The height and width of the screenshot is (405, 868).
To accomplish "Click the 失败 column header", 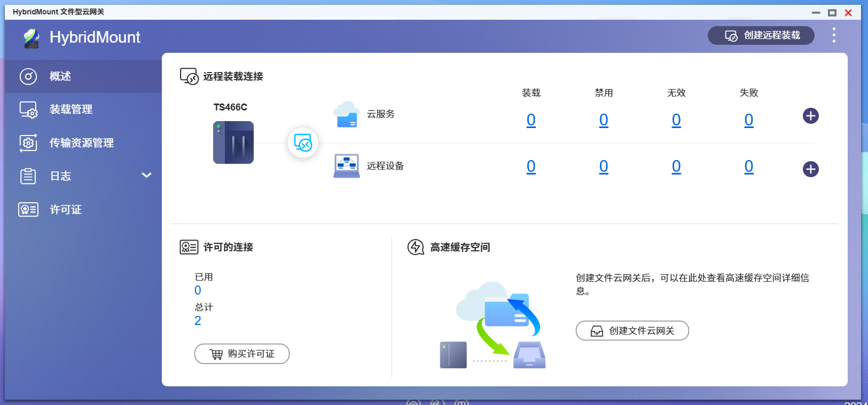I will pyautogui.click(x=749, y=93).
